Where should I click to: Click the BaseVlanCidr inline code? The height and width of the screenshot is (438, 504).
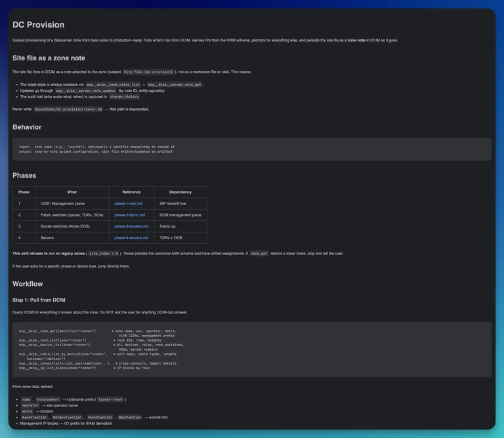coord(34,418)
